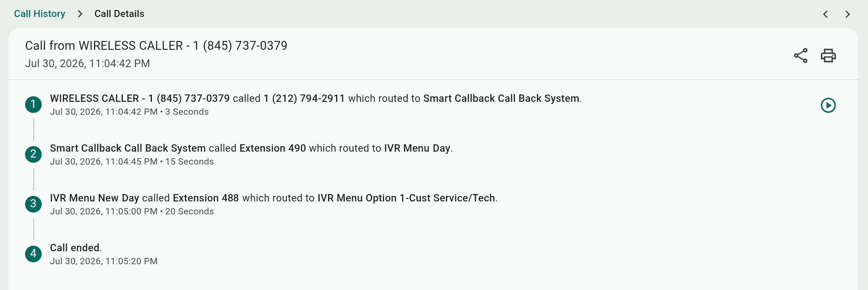Click the Call Details breadcrumb label

(x=119, y=14)
